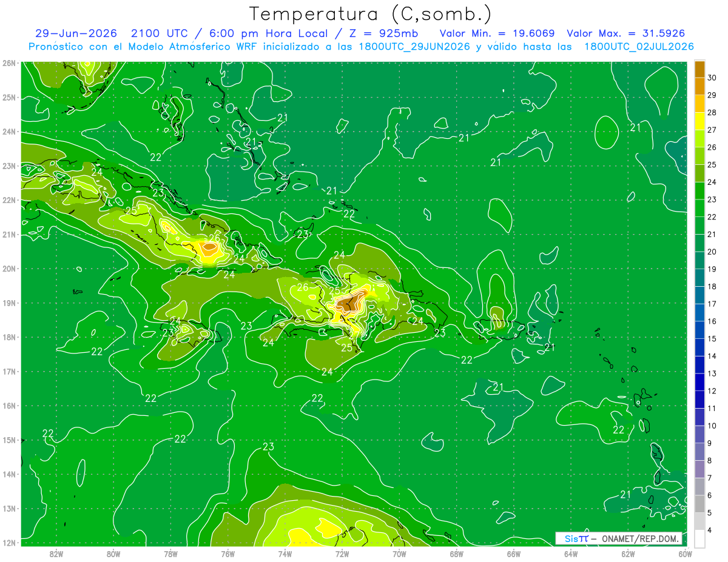Click the '12N' latitude axis label
This screenshot has width=728, height=562.
(9, 543)
